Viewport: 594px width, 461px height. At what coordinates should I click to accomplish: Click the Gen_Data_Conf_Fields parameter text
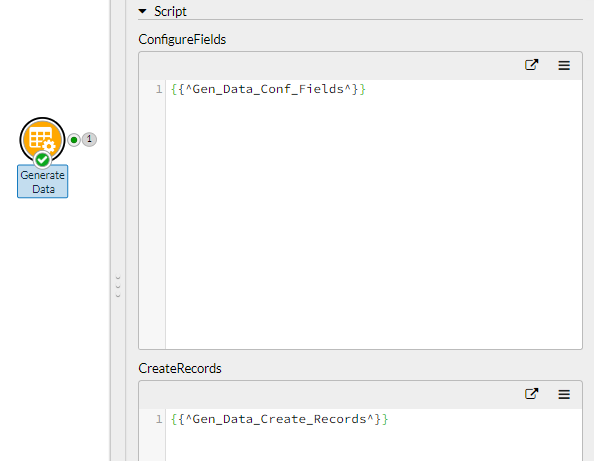tap(268, 89)
